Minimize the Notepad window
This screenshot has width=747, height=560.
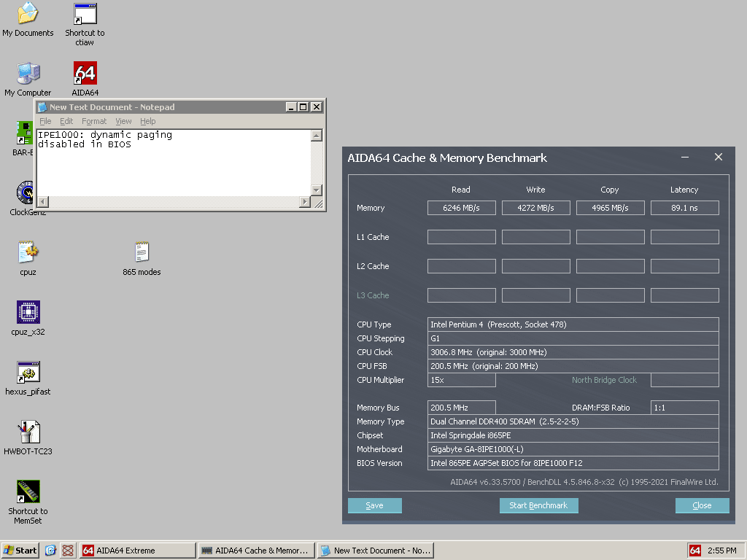click(291, 107)
